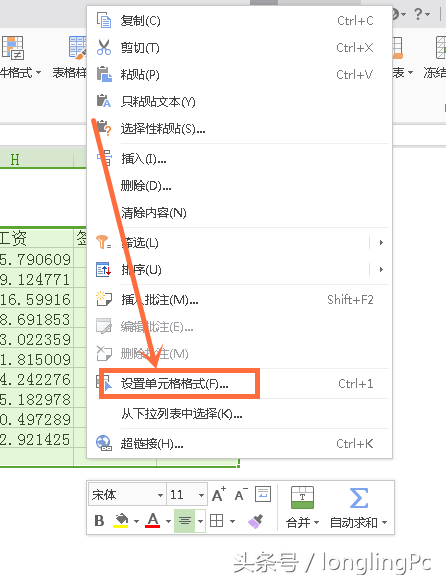446x585 pixels.
Task: Choose 只粘贴文本(Y) menu item
Action: pyautogui.click(x=239, y=101)
